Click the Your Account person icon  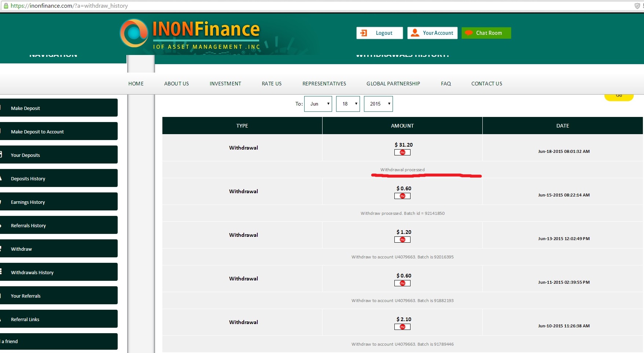click(x=415, y=33)
